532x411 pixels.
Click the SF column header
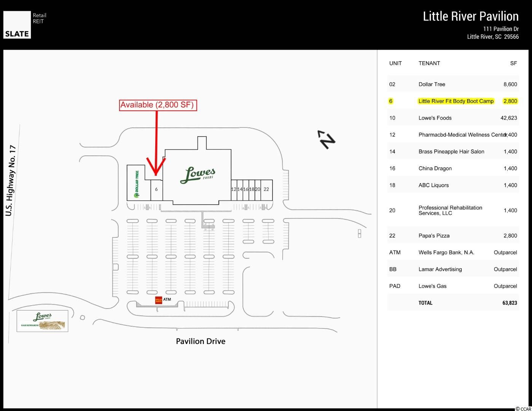pyautogui.click(x=513, y=63)
